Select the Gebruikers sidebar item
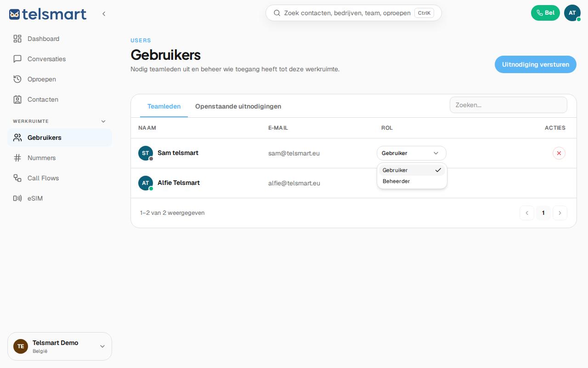The height and width of the screenshot is (368, 588). pyautogui.click(x=60, y=138)
